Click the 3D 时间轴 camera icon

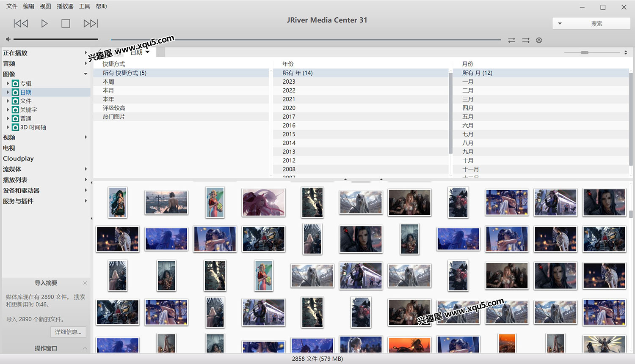pos(15,127)
